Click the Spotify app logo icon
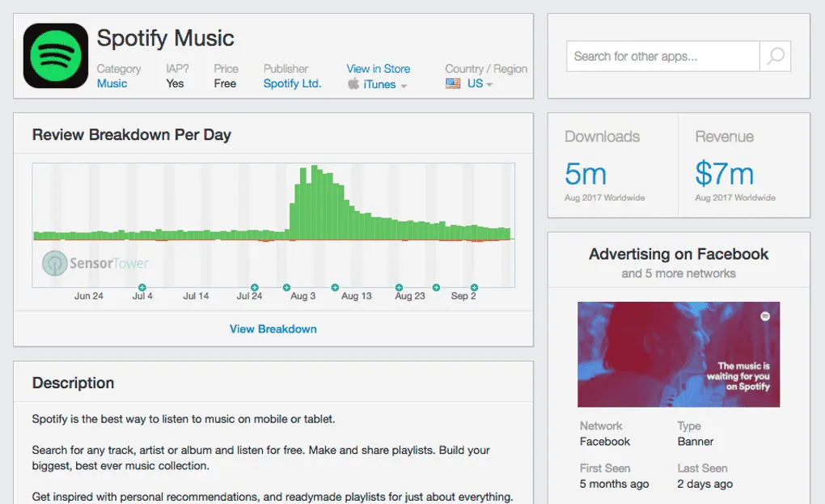 point(56,56)
